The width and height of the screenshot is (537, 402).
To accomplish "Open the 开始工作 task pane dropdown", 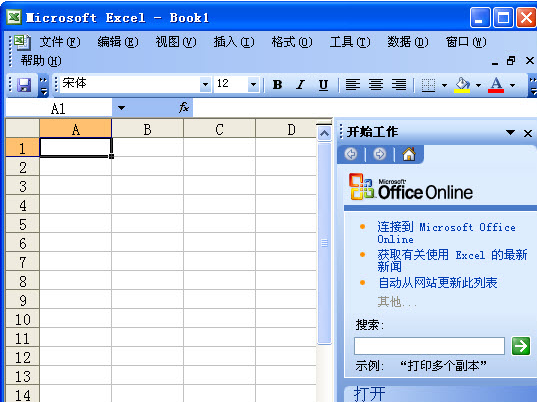I will (510, 132).
